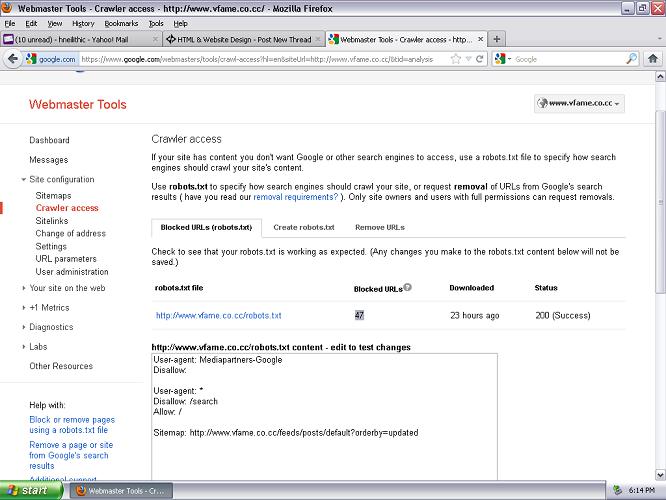This screenshot has width=666, height=500.
Task: Click the Firefox back arrow button
Action: pos(12,59)
